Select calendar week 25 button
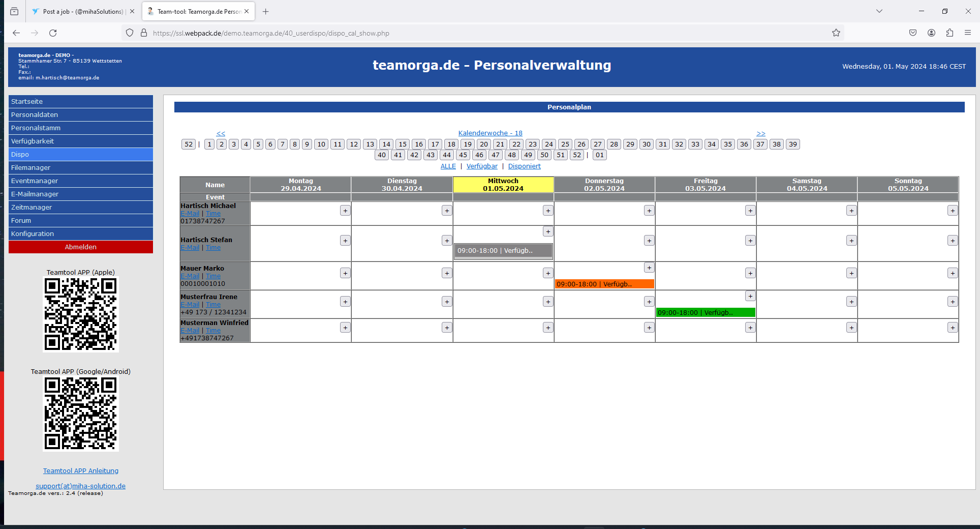Screen dimensions: 980x529 (565, 144)
